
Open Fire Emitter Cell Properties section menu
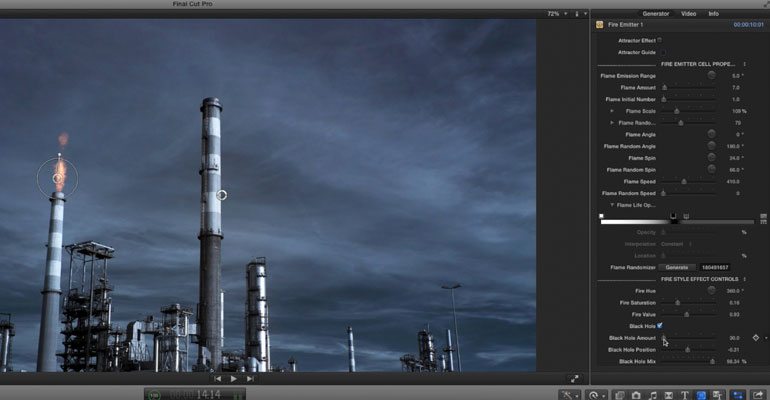744,64
